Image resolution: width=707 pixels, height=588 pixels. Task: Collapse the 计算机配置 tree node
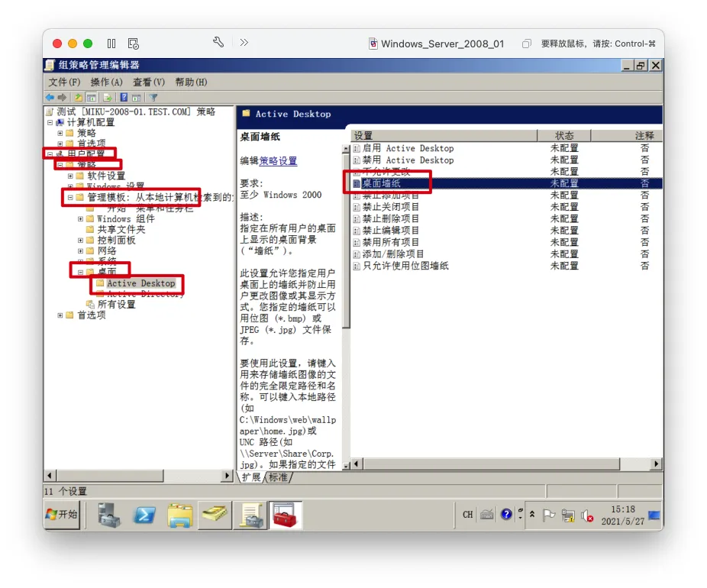click(50, 122)
